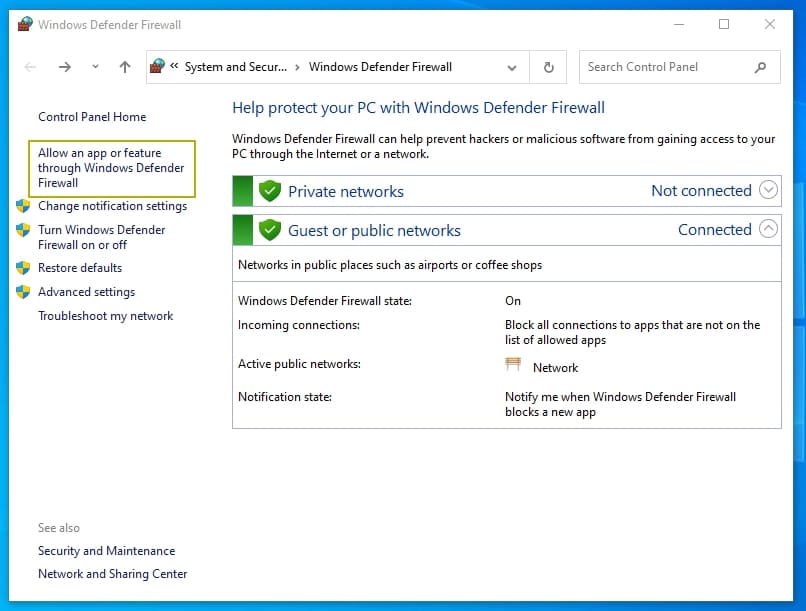Click the Guest or public networks heading

coord(374,230)
